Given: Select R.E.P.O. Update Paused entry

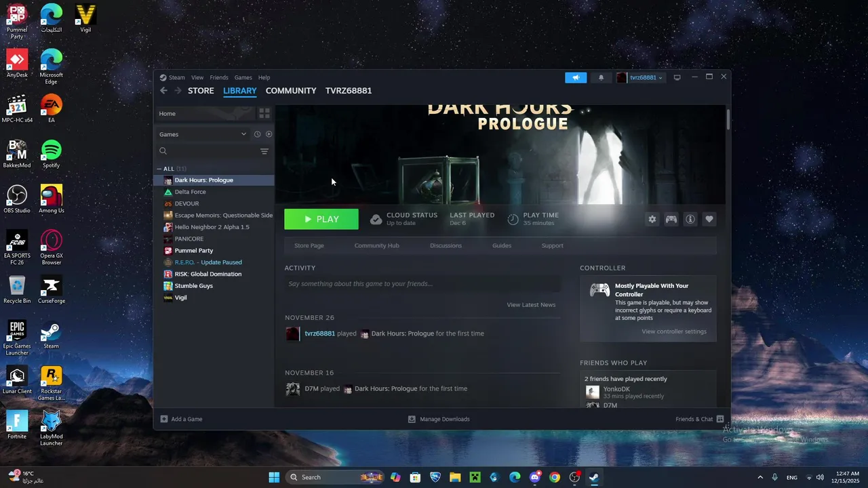Looking at the screenshot, I should tap(214, 262).
